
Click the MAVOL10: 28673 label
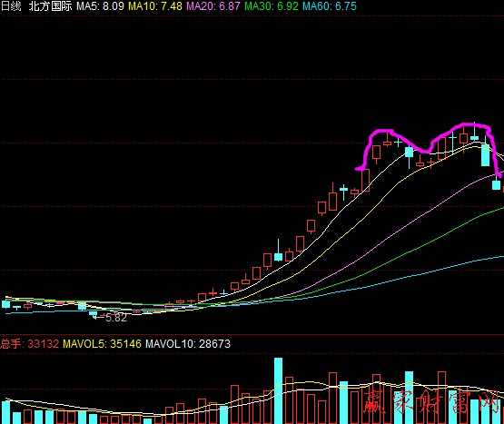[x=188, y=343]
